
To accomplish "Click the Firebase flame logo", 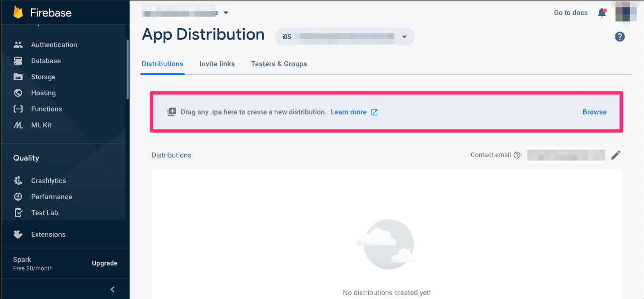I will coord(19,13).
